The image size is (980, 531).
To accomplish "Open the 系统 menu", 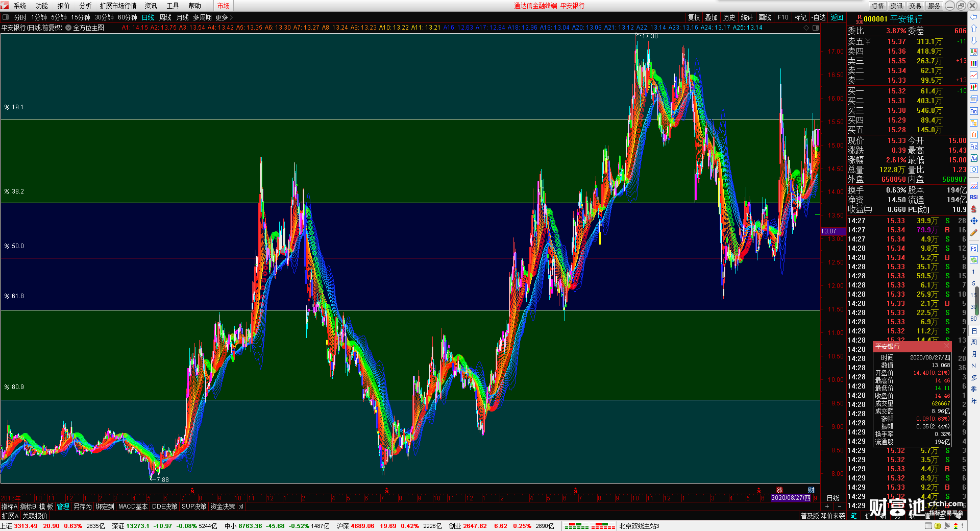I will (20, 6).
